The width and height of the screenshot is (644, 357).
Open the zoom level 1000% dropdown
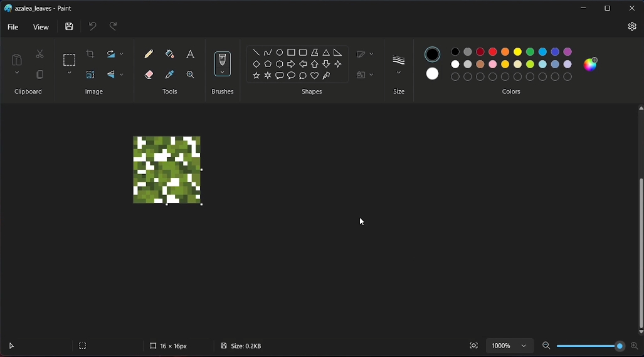tap(524, 346)
